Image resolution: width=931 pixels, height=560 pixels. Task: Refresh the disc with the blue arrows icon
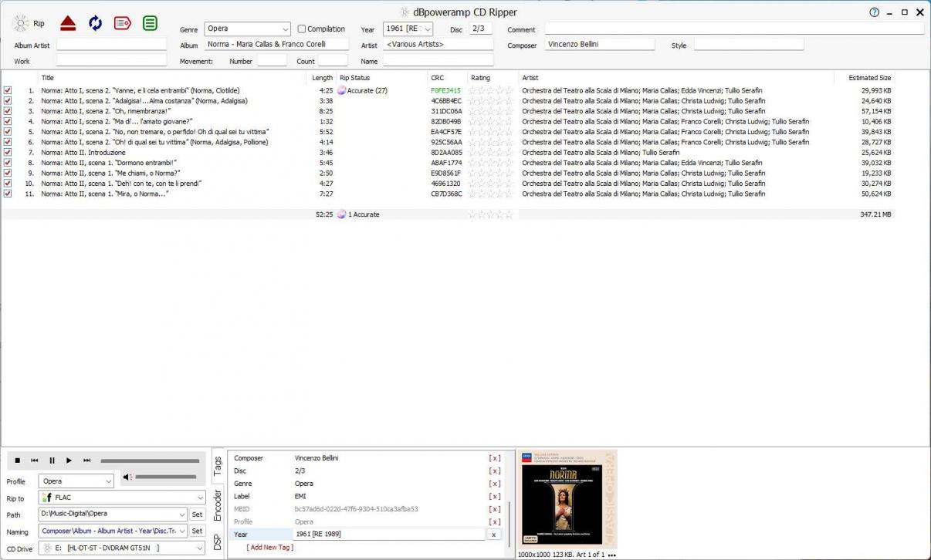(x=95, y=23)
